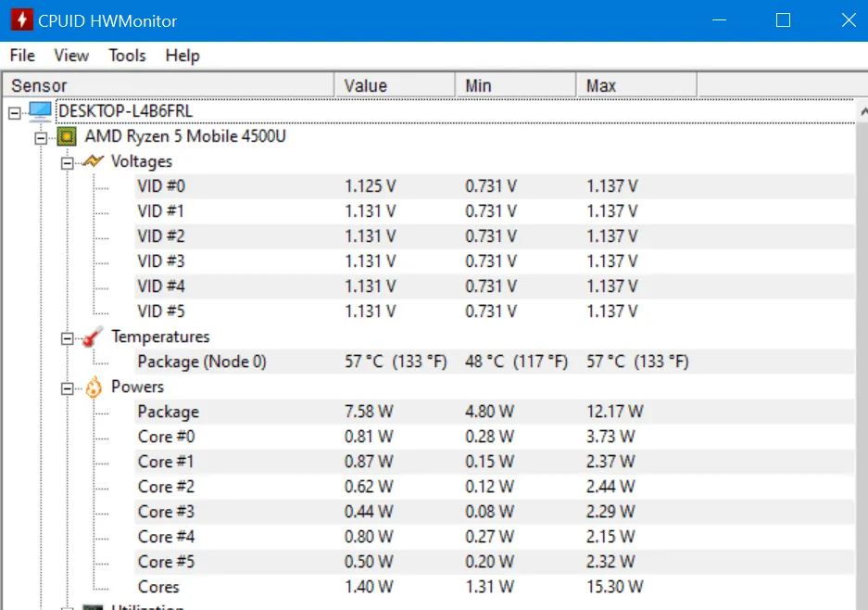Click the 3.73 W Core #0 max value
Image resolution: width=868 pixels, height=610 pixels.
click(610, 437)
